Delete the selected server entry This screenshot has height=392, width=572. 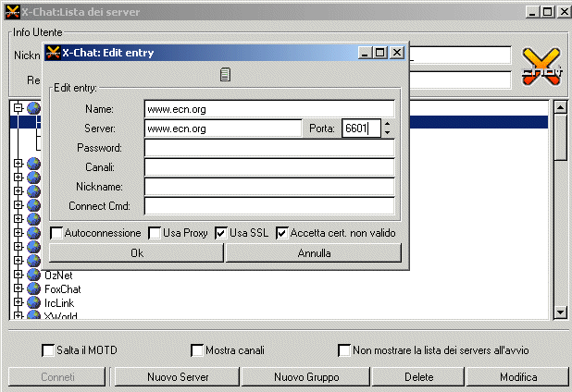(x=418, y=377)
